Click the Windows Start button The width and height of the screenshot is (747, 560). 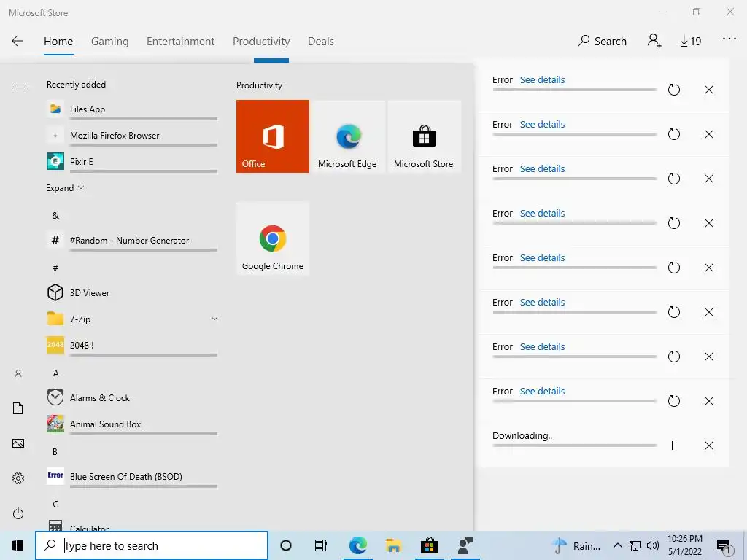click(x=18, y=545)
